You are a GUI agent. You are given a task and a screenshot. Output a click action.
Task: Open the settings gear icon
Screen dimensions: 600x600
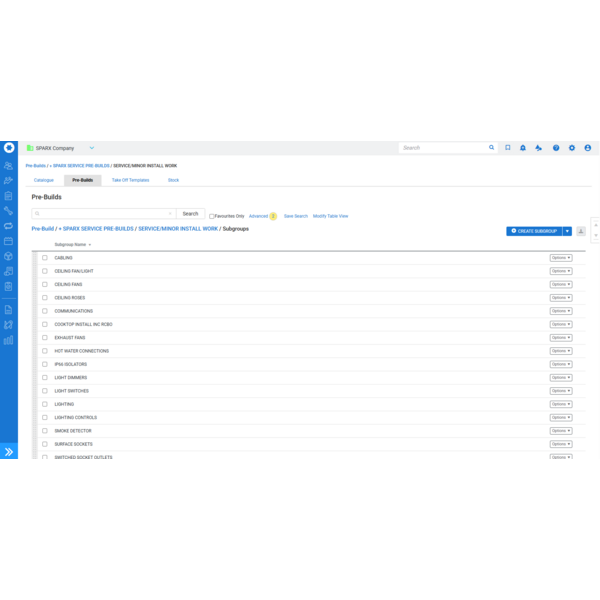572,148
